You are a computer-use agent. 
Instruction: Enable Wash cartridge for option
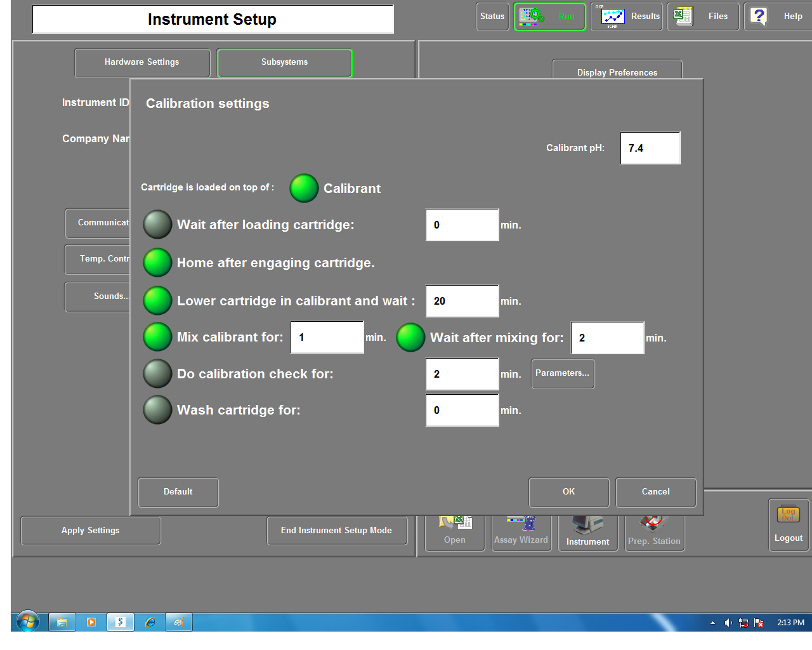coord(157,409)
